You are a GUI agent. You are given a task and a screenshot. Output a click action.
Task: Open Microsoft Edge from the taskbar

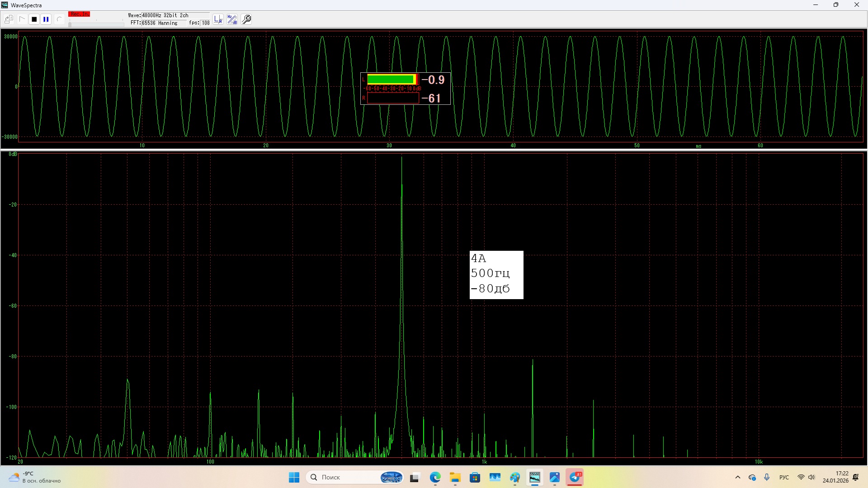(435, 477)
